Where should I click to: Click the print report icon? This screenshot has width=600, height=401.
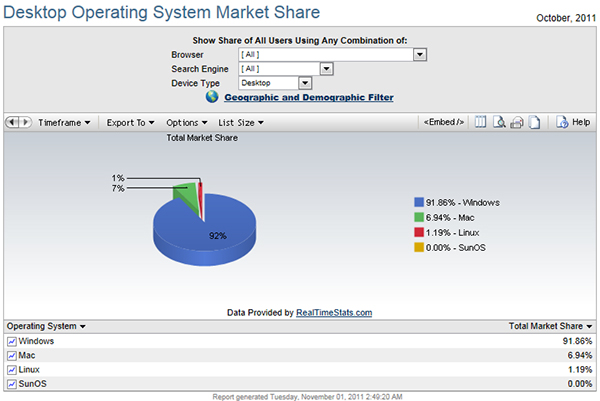(x=517, y=122)
